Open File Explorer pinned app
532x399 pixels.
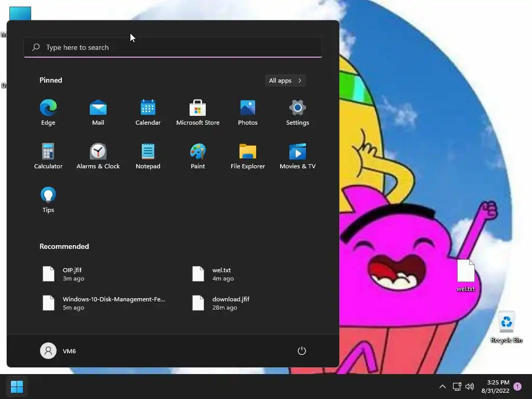248,156
